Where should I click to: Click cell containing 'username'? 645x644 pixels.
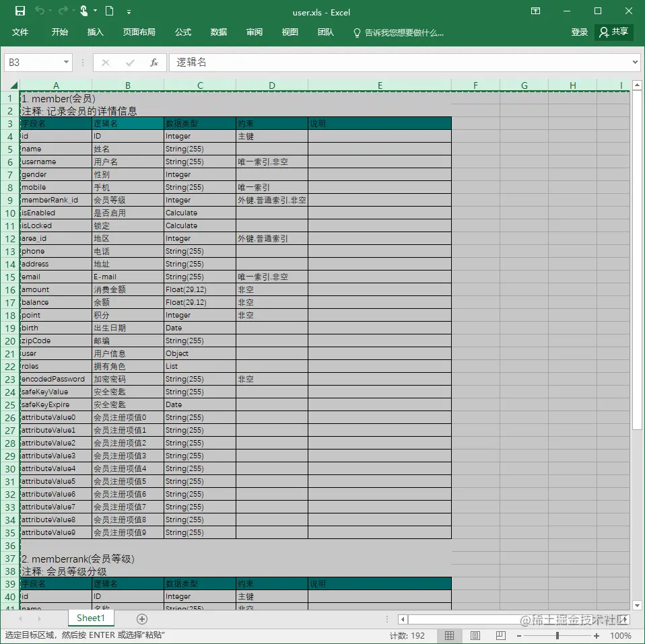point(56,162)
